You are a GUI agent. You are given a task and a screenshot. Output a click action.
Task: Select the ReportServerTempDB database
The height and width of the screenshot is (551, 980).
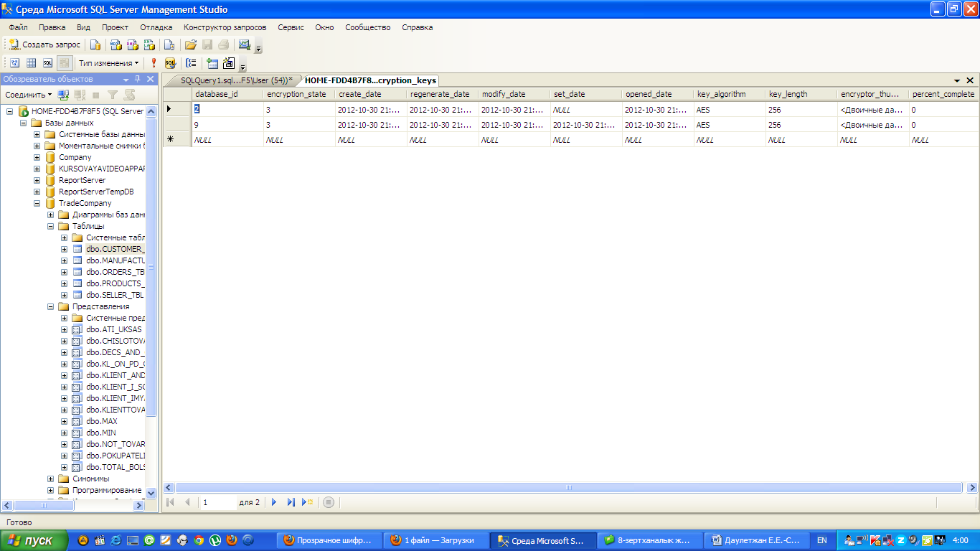pyautogui.click(x=96, y=192)
